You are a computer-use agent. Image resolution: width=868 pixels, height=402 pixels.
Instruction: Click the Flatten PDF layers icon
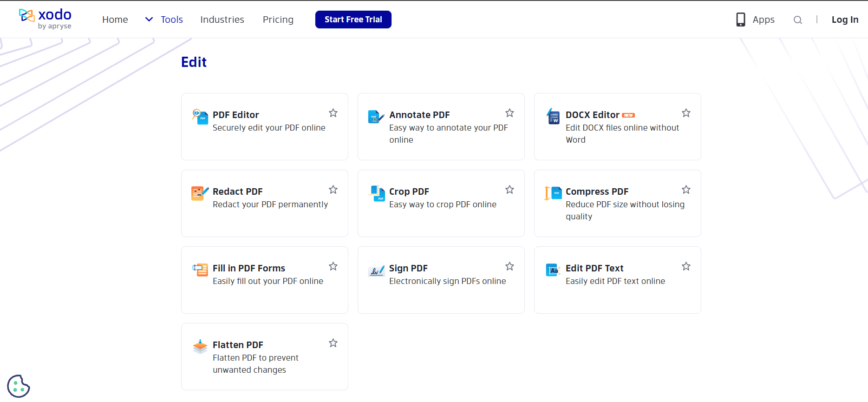200,346
